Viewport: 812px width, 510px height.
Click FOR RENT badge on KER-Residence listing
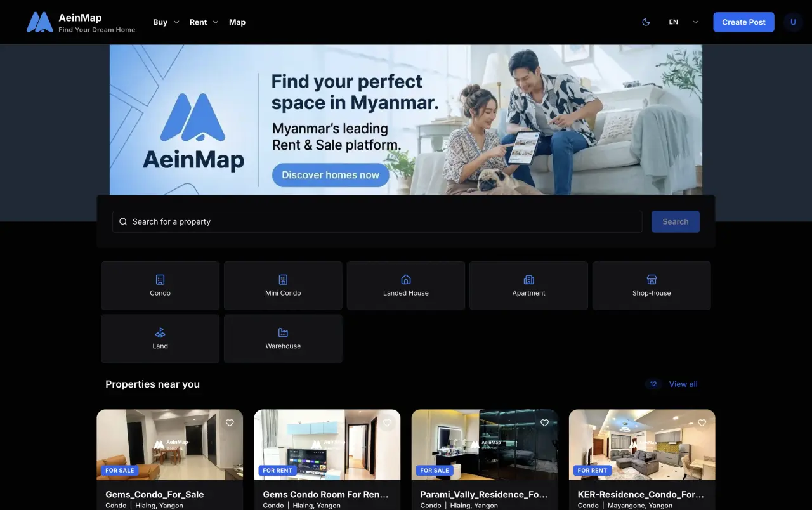[x=593, y=471]
